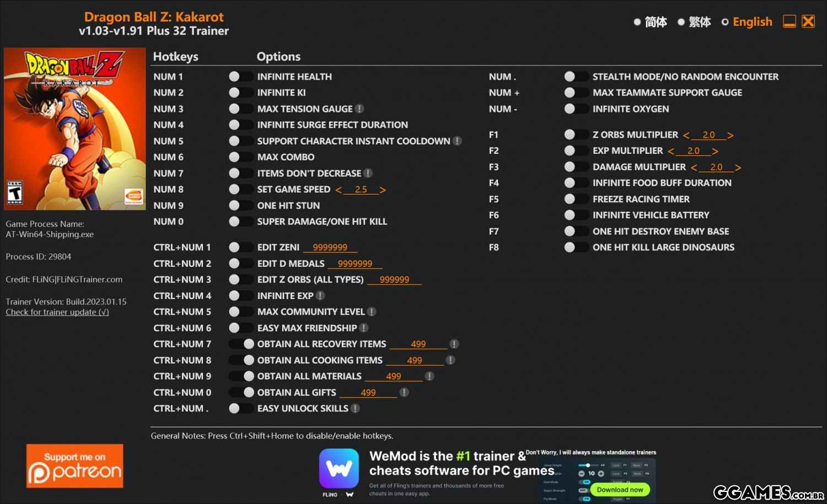Viewport: 827px width, 504px height.
Task: Click the Support me on Patreon button
Action: pyautogui.click(x=75, y=466)
